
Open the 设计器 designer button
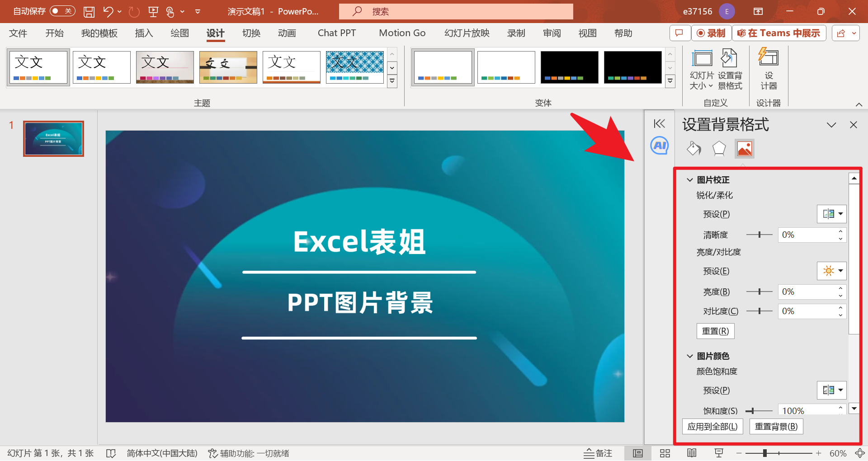click(769, 70)
